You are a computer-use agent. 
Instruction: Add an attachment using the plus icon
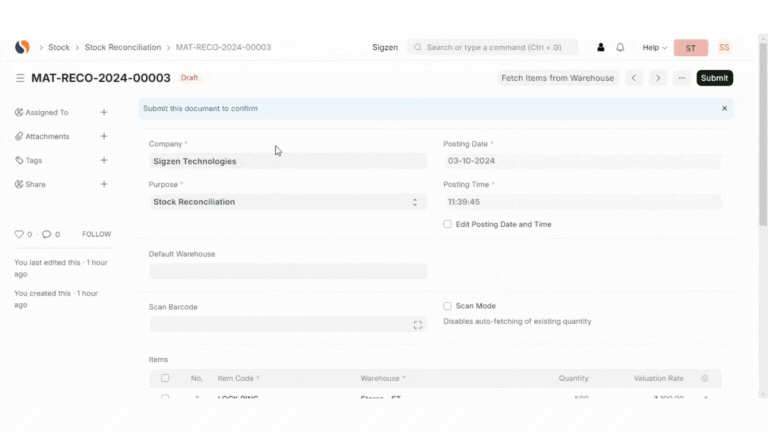104,136
